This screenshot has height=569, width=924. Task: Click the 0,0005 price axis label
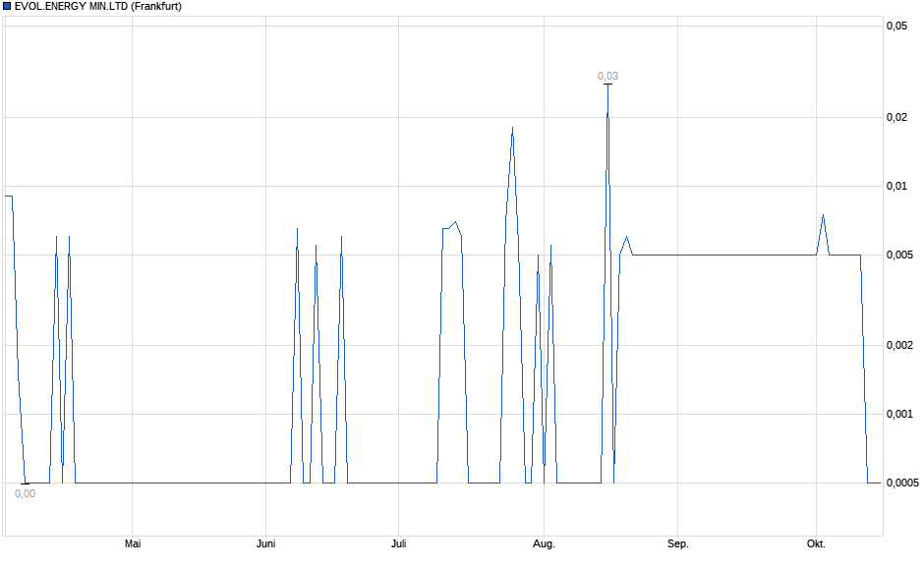pos(902,483)
